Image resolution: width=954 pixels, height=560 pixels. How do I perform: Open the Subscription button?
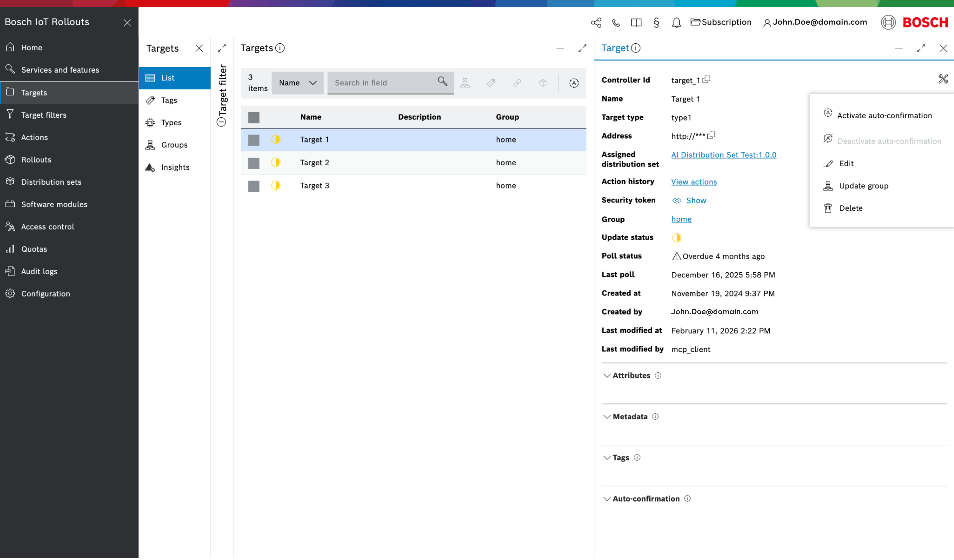coord(721,22)
